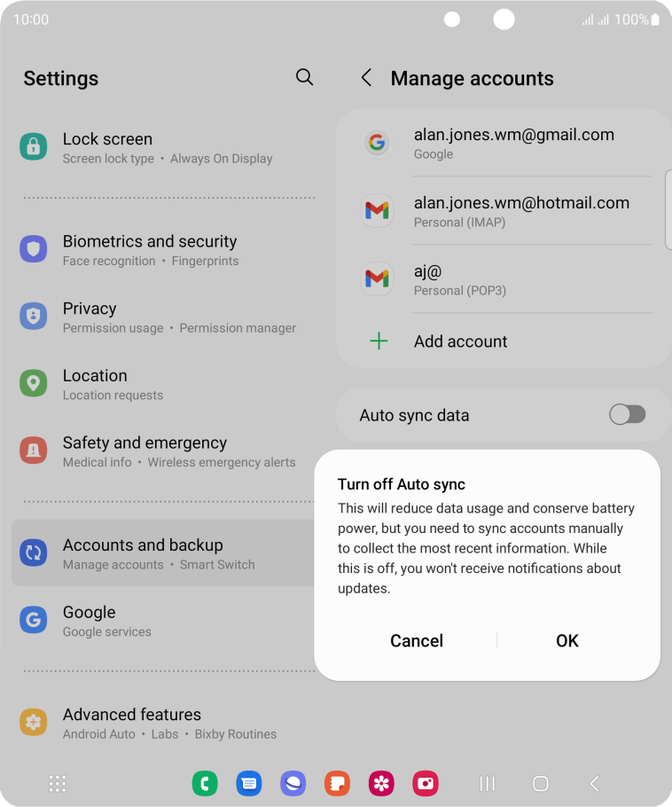
Task: Go back from Manage accounts
Action: click(366, 78)
